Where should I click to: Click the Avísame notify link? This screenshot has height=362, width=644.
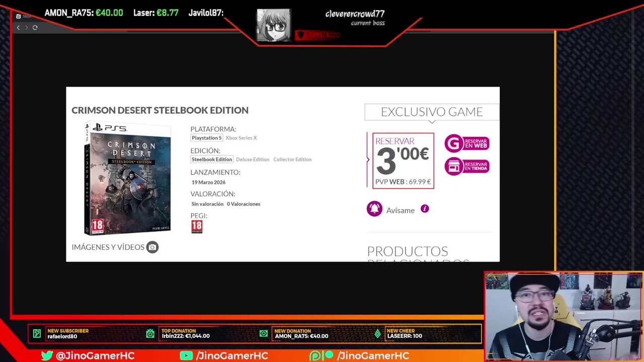400,210
